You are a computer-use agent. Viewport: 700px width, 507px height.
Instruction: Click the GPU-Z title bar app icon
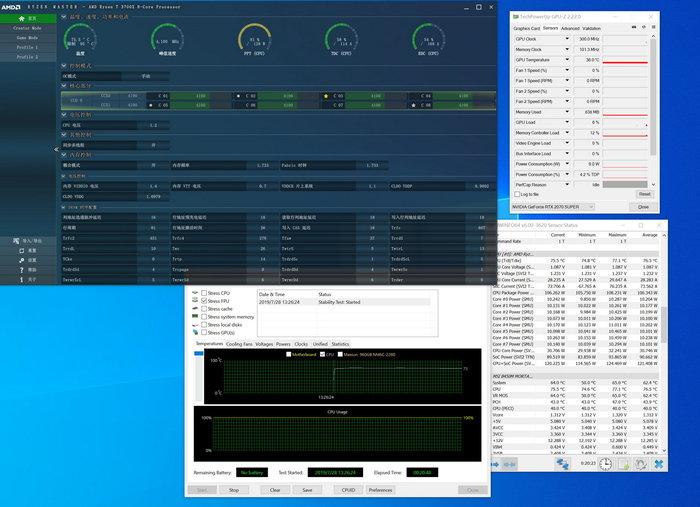[516, 17]
